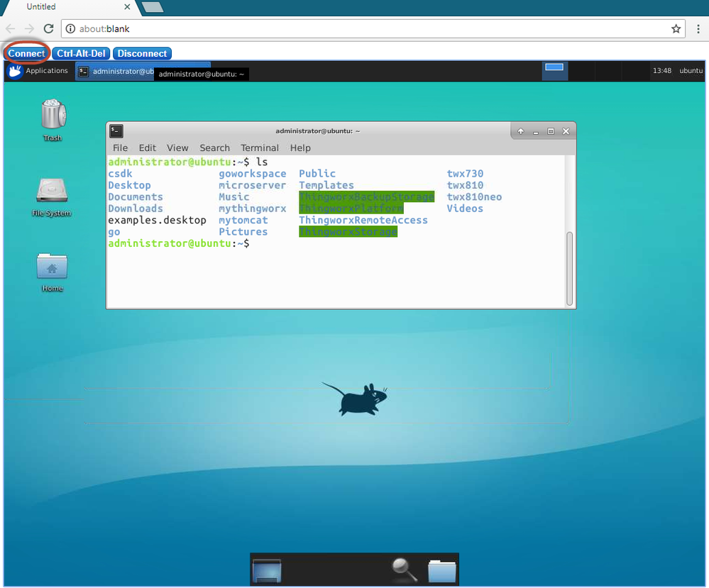
Task: Open the terminal Search menu
Action: [x=215, y=148]
